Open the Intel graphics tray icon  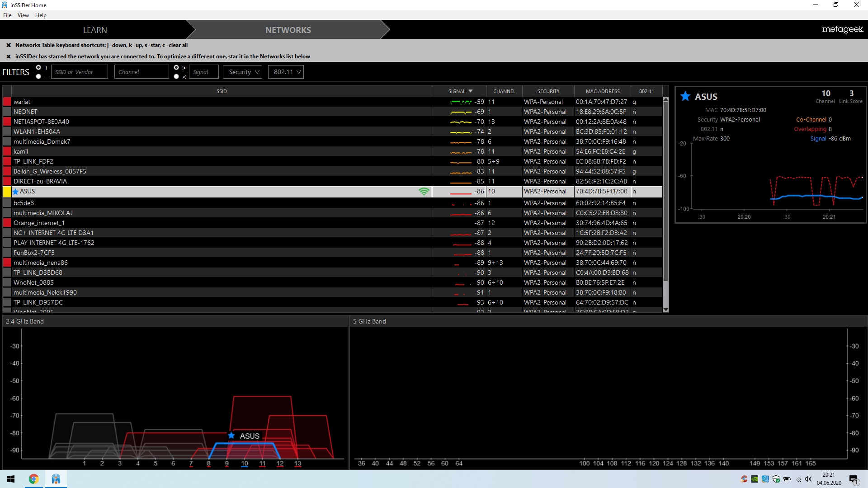point(765,479)
